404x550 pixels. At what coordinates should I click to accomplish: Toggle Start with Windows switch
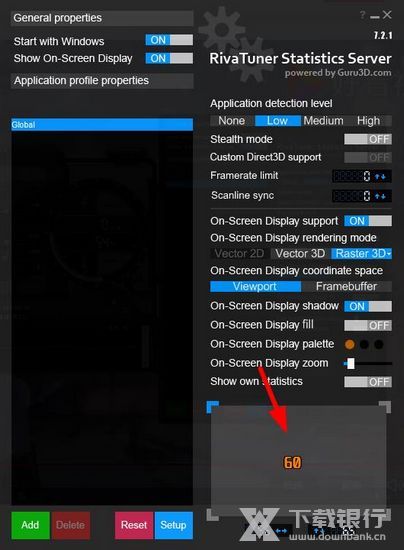(169, 40)
